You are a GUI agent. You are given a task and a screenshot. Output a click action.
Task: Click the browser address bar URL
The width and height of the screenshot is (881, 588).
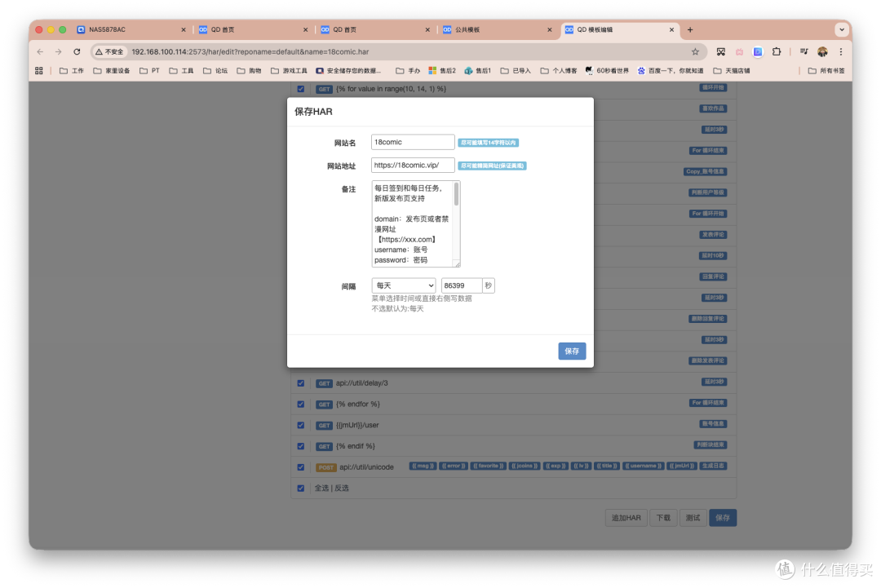click(250, 51)
